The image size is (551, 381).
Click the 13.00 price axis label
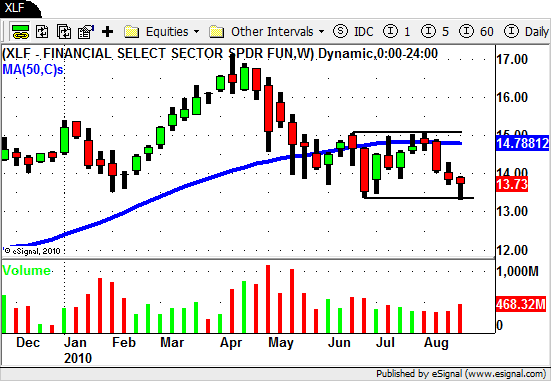click(512, 211)
